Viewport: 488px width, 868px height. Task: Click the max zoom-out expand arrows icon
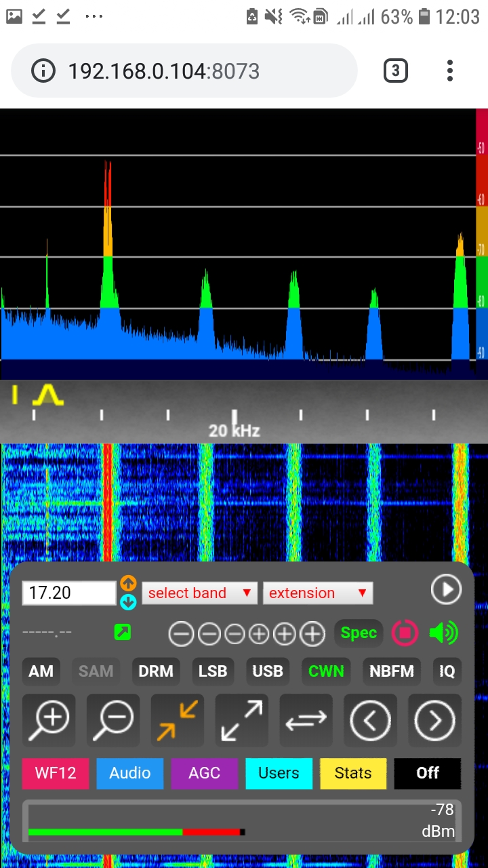point(242,720)
